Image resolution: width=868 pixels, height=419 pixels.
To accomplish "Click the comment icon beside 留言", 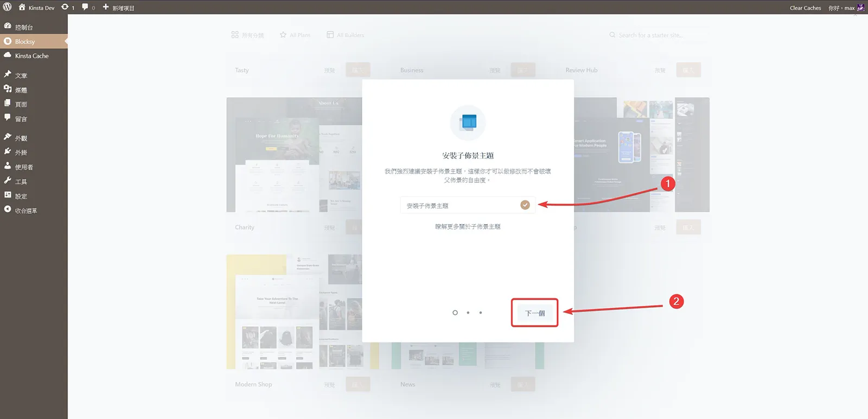I will [8, 117].
